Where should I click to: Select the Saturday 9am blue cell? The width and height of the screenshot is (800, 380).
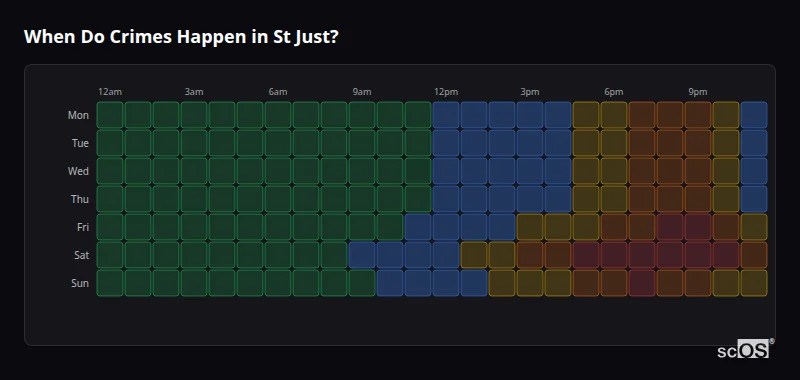pos(362,255)
